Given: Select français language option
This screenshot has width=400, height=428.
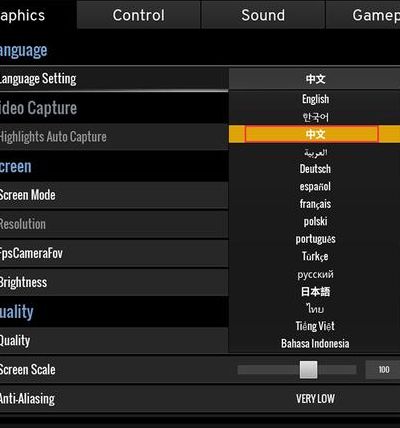Looking at the screenshot, I should tap(315, 204).
